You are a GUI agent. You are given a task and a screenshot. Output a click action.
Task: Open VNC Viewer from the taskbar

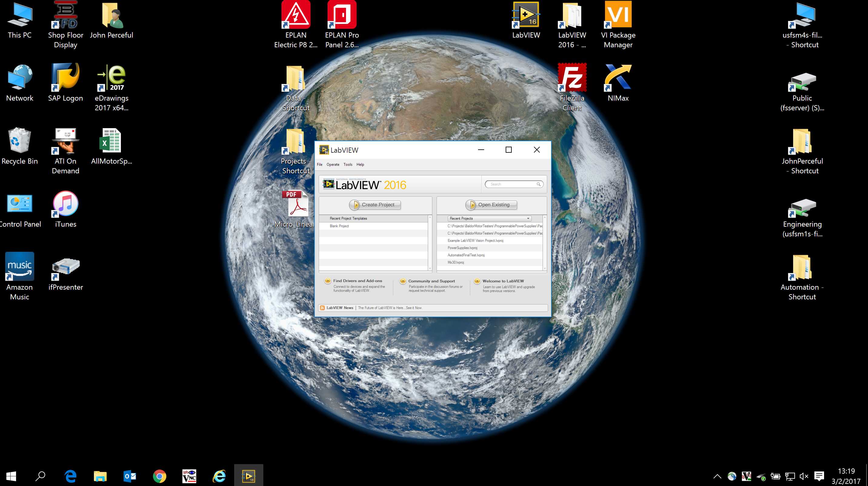(x=189, y=476)
